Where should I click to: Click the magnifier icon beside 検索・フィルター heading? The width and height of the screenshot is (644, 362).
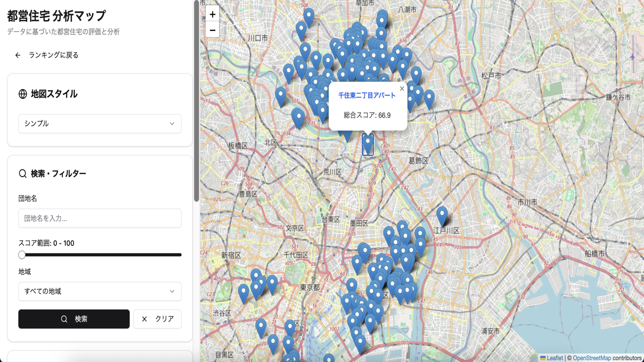pos(23,174)
